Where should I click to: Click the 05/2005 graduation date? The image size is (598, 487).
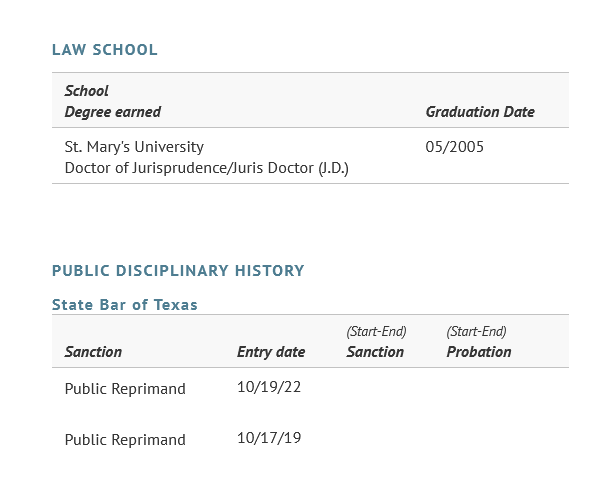pyautogui.click(x=454, y=147)
